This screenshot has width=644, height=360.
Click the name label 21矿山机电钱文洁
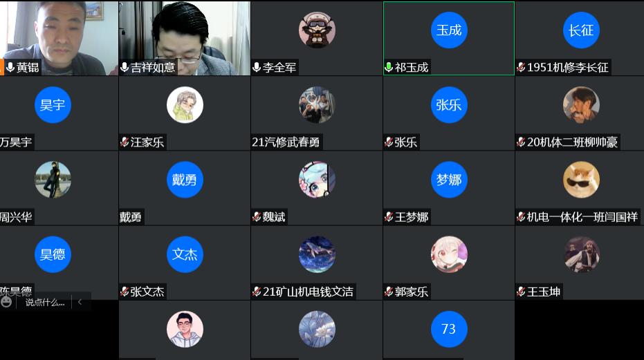(308, 292)
